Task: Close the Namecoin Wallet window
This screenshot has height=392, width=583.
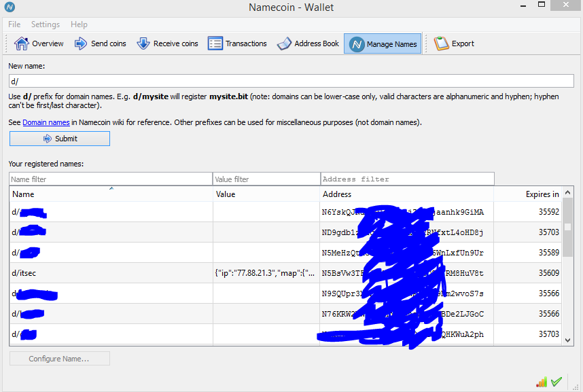Action: [x=566, y=5]
